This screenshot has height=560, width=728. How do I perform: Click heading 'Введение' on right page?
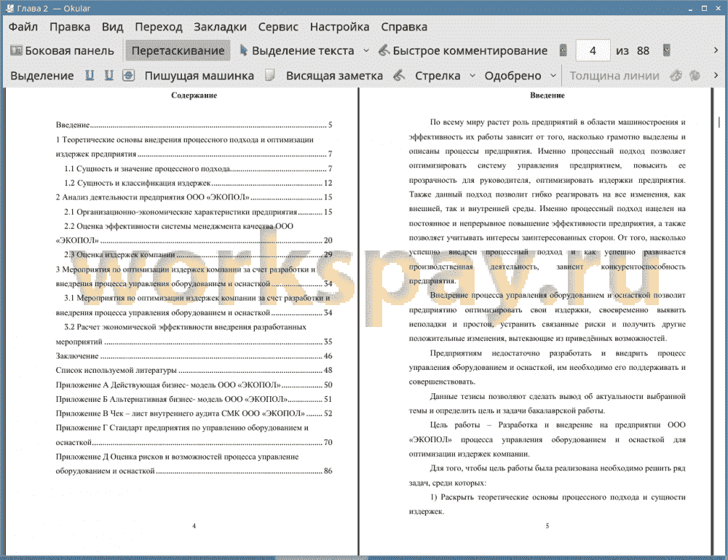point(547,95)
